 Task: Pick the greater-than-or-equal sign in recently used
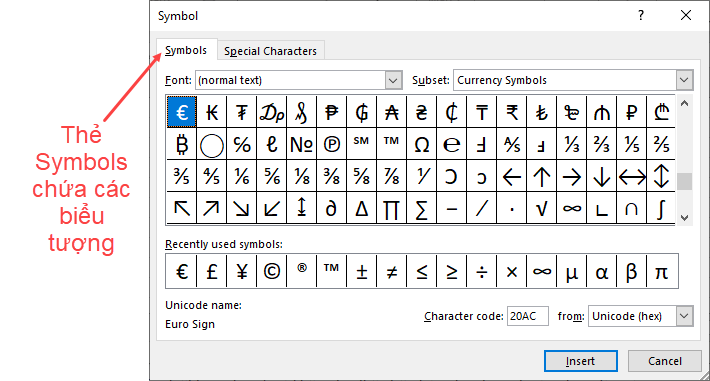451,271
